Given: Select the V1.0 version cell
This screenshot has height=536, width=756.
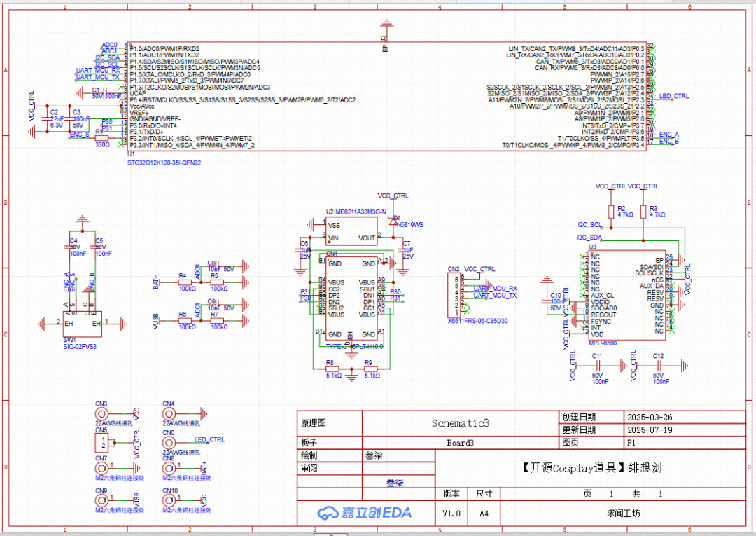Looking at the screenshot, I should [451, 514].
